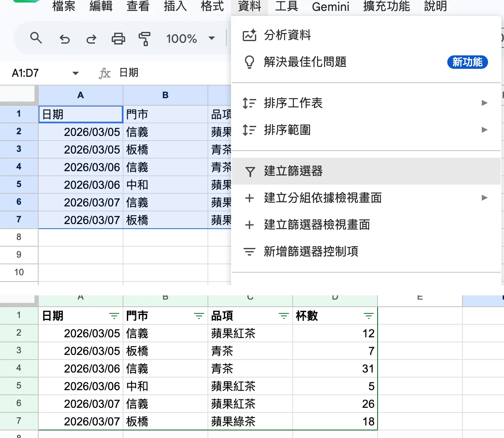Click the cell with value 5 in 杯數 column
Screen dimensions: 504x438
pyautogui.click(x=335, y=386)
